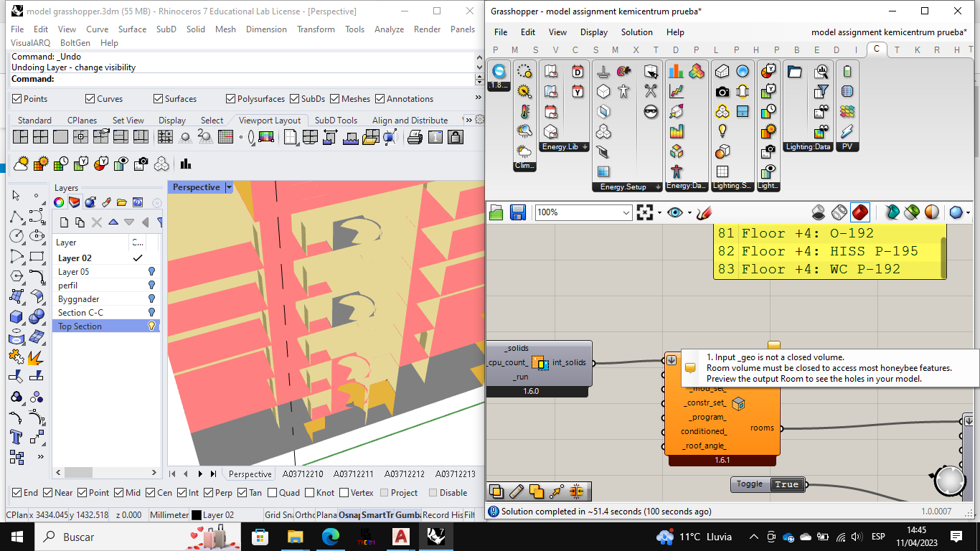The image size is (980, 551).
Task: Toggle the Meshes filter checkbox
Action: click(x=334, y=99)
